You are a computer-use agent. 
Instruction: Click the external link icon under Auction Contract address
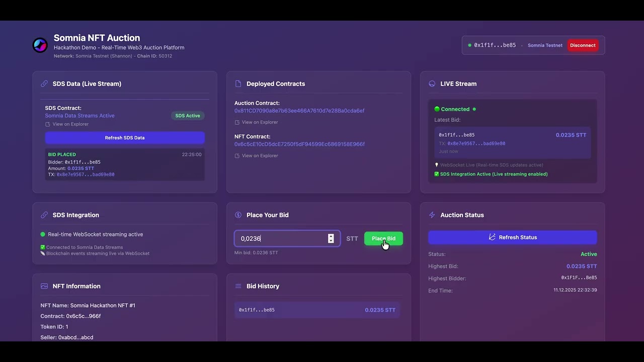[237, 122]
